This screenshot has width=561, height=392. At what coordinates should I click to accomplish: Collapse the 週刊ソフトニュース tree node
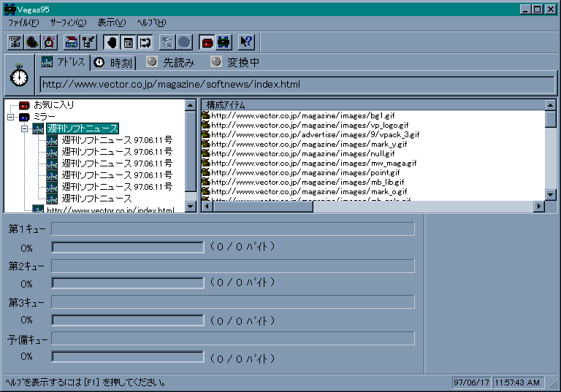[24, 128]
